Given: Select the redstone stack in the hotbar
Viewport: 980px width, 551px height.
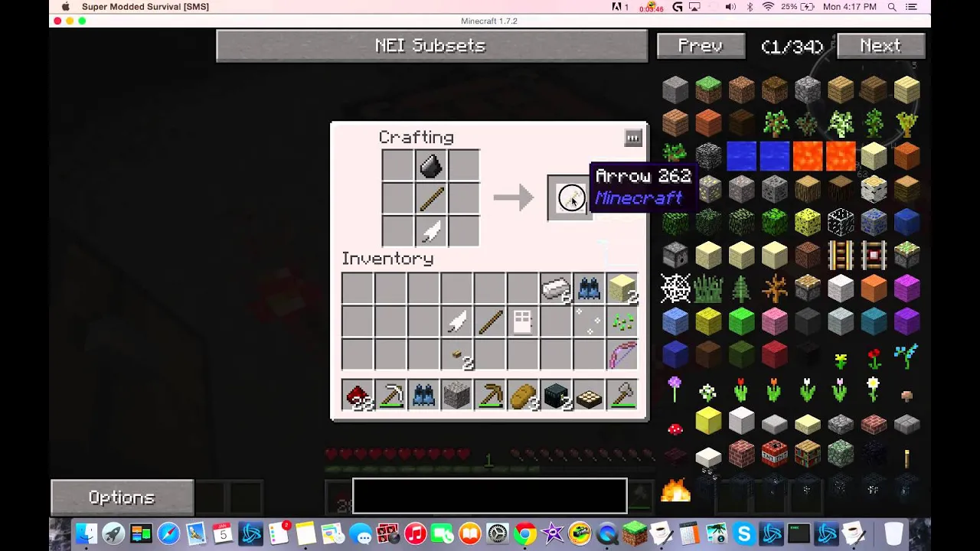Looking at the screenshot, I should click(358, 396).
